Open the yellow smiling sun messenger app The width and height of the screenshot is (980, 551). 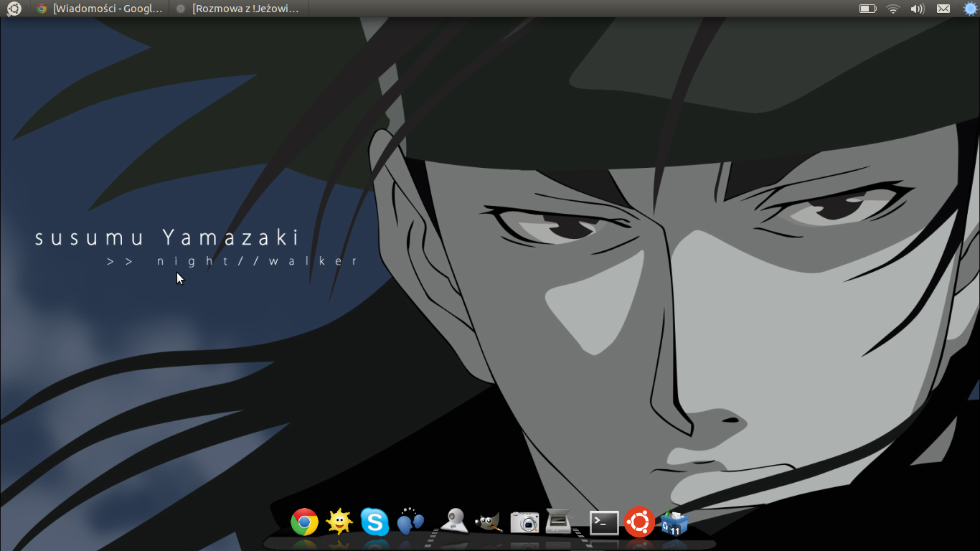(x=339, y=522)
